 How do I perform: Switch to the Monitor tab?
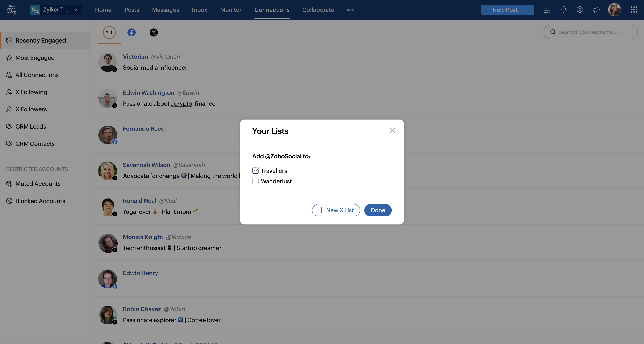point(231,10)
